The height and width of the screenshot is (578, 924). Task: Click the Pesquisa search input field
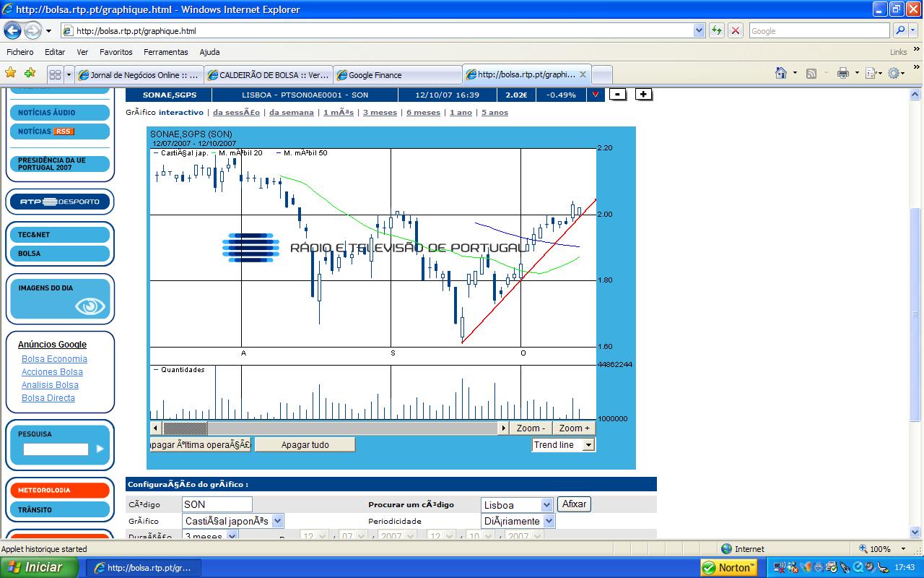(56, 449)
